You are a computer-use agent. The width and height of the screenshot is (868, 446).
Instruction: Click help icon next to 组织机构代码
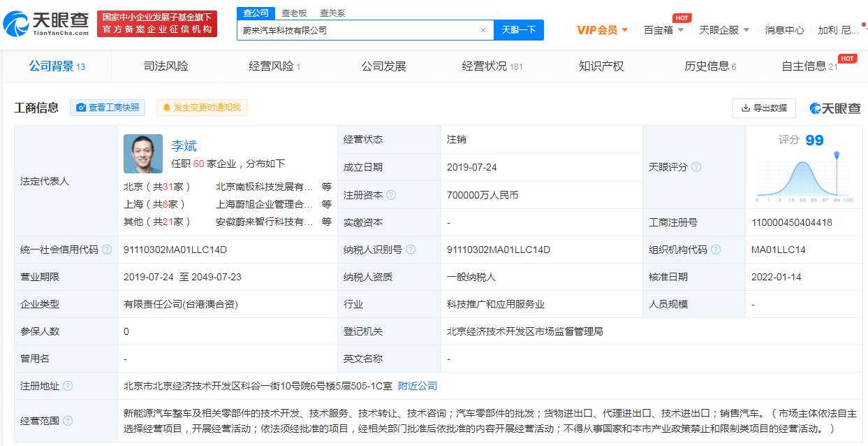click(x=716, y=250)
